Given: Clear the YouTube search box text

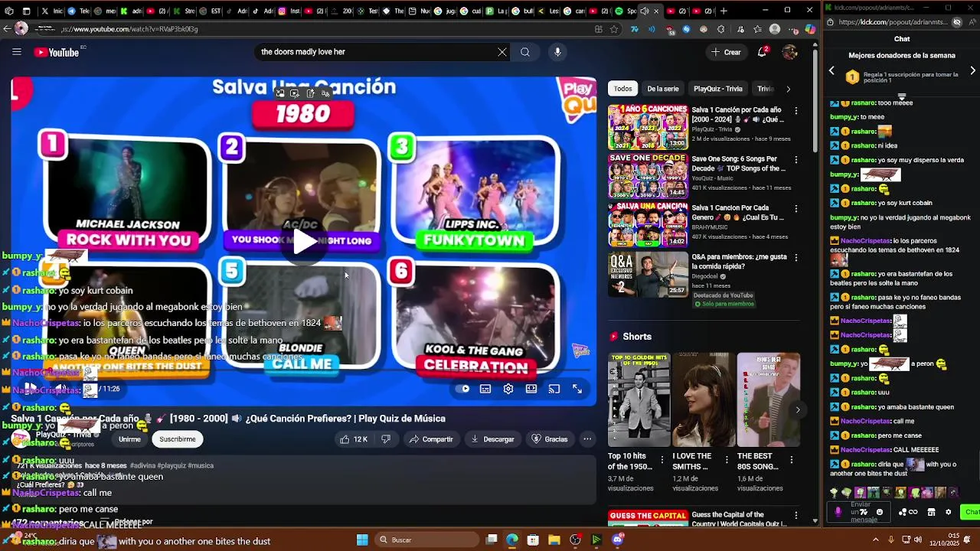Looking at the screenshot, I should (x=502, y=52).
